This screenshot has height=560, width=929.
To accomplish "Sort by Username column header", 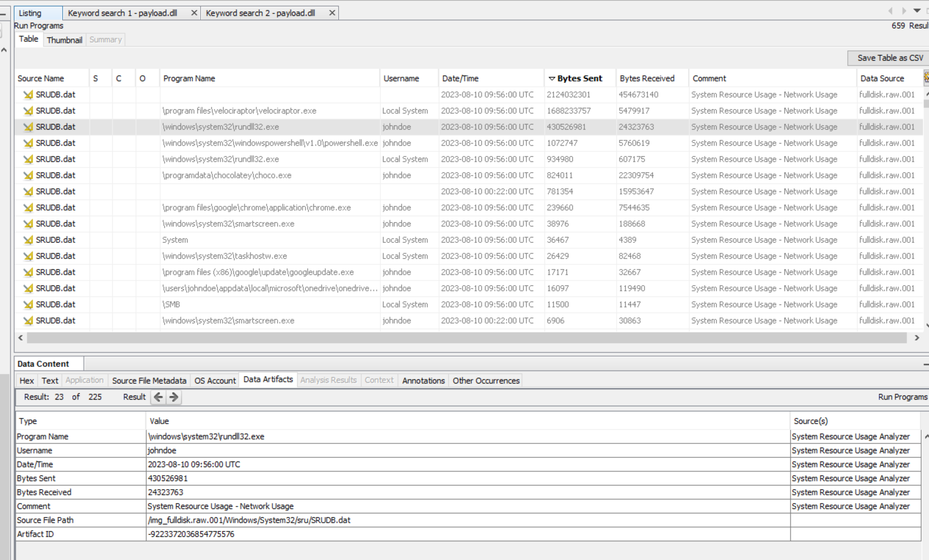I will (409, 78).
